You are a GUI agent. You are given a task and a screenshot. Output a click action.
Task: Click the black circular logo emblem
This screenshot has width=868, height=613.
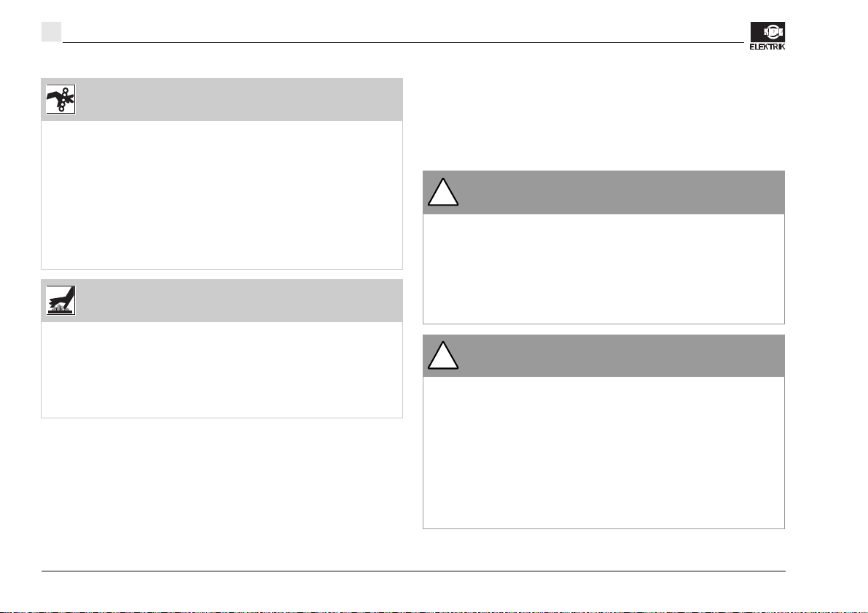coord(767,31)
